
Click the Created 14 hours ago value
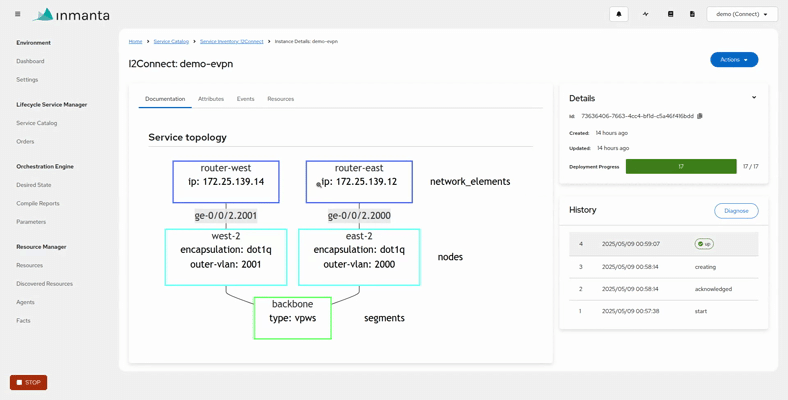pos(612,133)
